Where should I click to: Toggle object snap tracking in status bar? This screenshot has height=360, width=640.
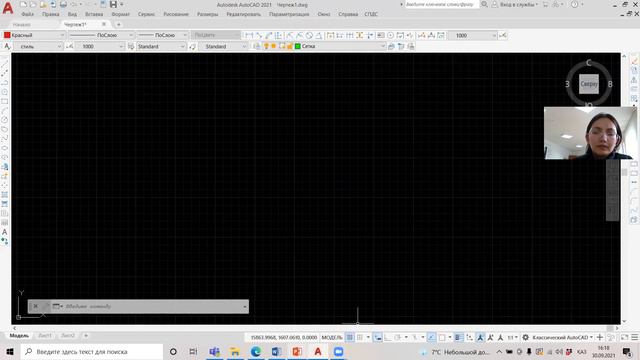[x=431, y=338]
